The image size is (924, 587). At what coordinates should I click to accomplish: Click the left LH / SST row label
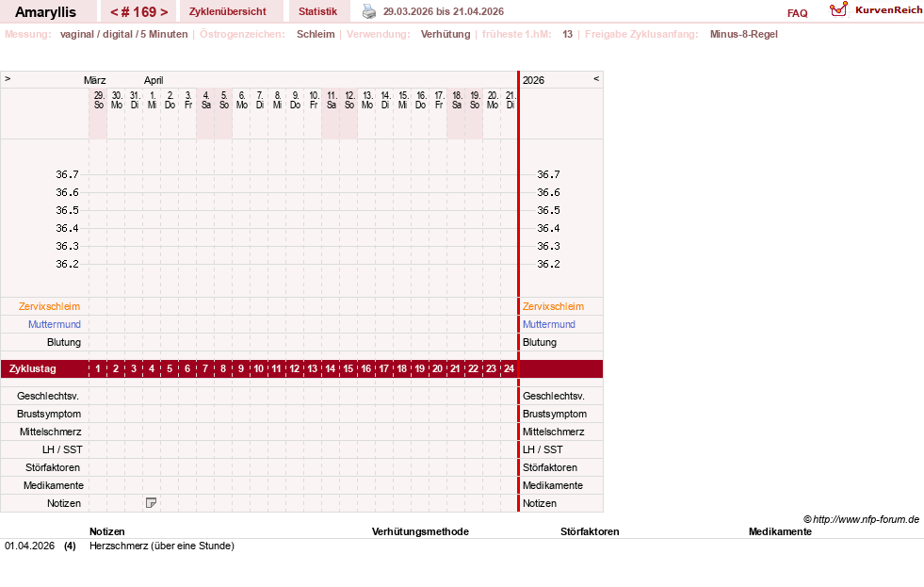(62, 449)
